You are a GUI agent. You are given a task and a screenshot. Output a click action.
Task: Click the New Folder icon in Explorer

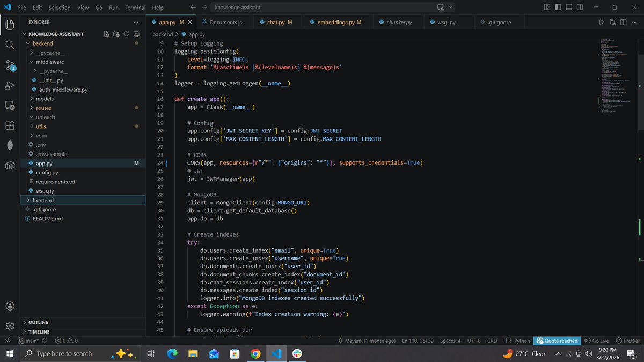(117, 34)
